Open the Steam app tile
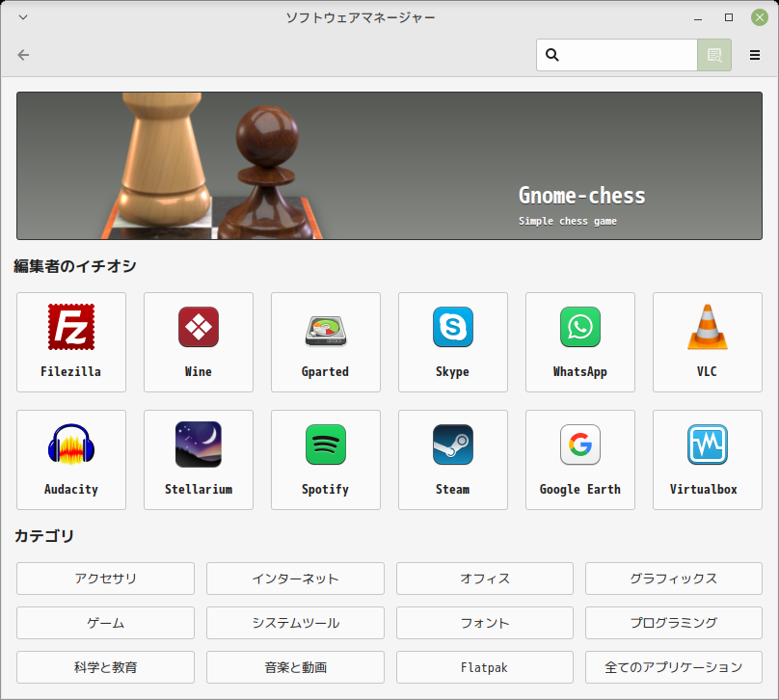 click(452, 460)
